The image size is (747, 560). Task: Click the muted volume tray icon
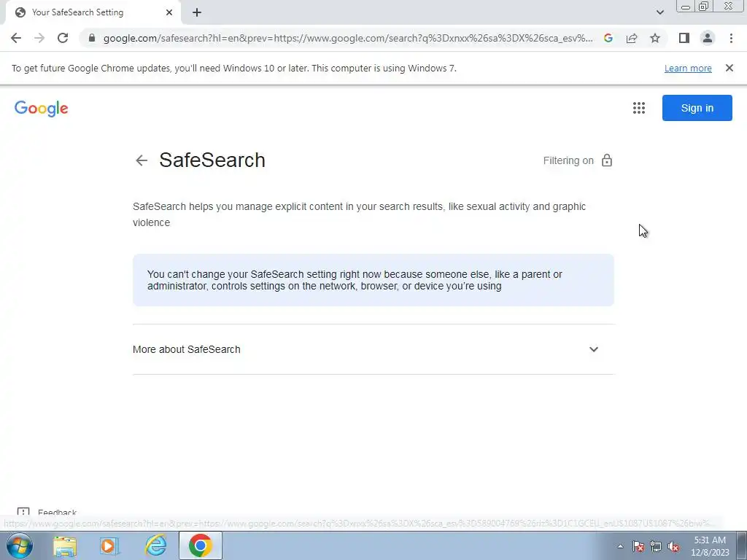pyautogui.click(x=673, y=546)
